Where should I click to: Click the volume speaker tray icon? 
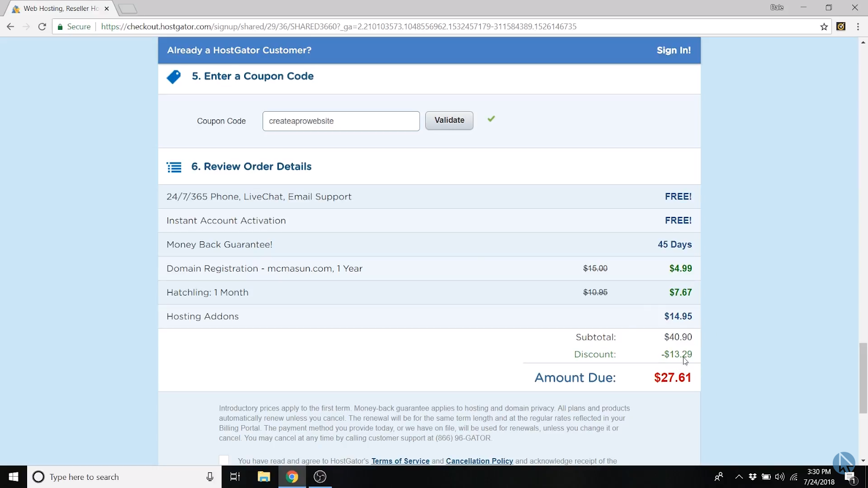[x=780, y=477]
